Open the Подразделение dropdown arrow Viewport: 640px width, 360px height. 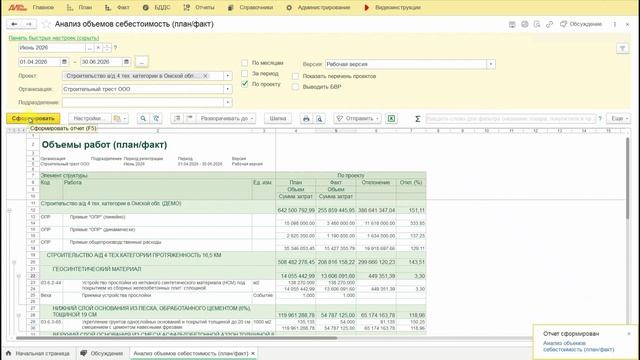(x=228, y=102)
